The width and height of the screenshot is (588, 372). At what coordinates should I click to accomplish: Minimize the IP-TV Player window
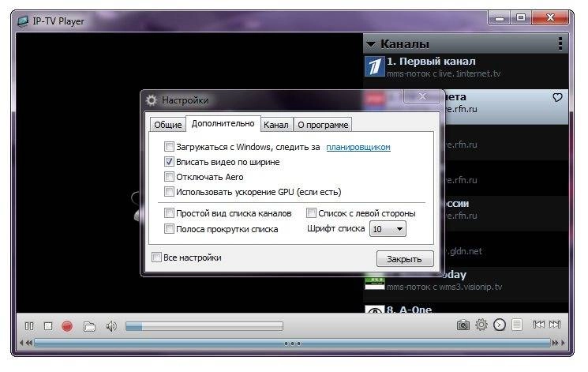pos(499,17)
